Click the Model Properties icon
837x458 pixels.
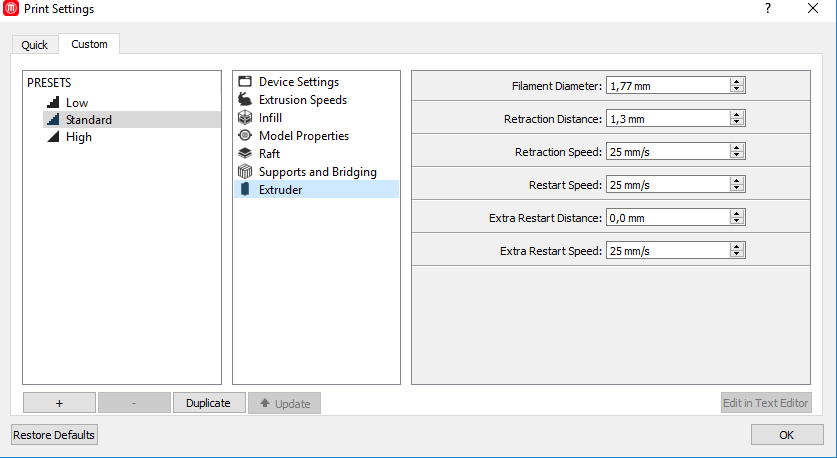coord(245,136)
